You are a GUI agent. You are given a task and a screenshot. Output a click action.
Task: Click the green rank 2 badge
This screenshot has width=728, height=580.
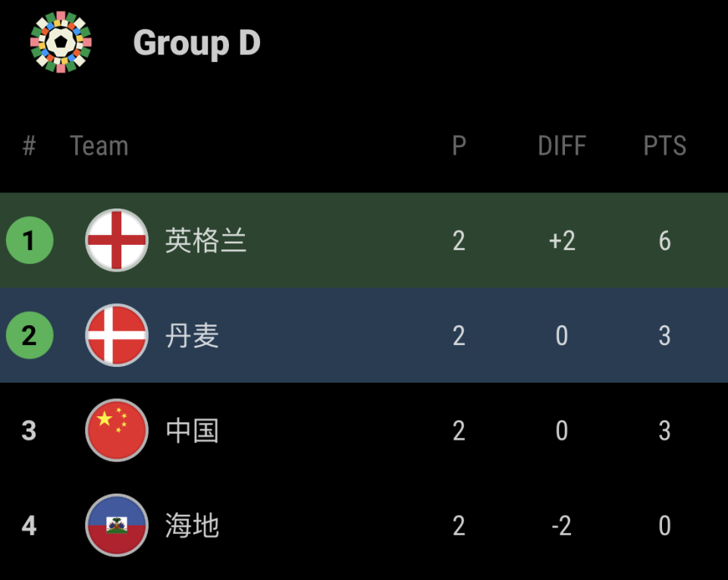point(30,335)
